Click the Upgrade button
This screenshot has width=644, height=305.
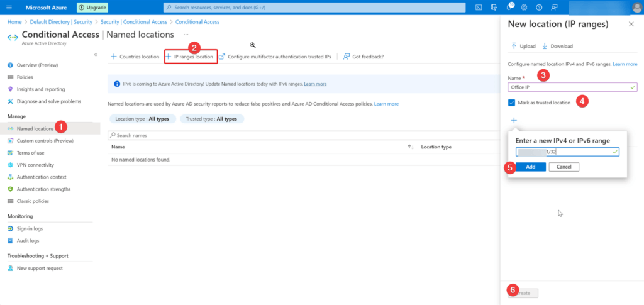point(92,8)
